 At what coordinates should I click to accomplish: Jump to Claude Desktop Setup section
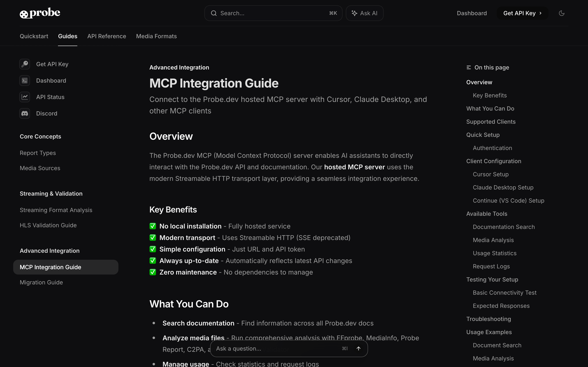(x=503, y=187)
